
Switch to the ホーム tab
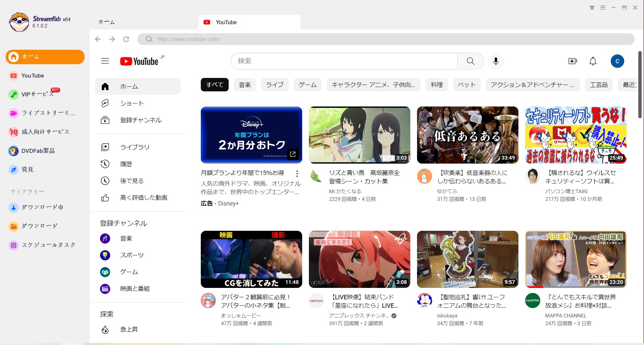click(x=106, y=22)
